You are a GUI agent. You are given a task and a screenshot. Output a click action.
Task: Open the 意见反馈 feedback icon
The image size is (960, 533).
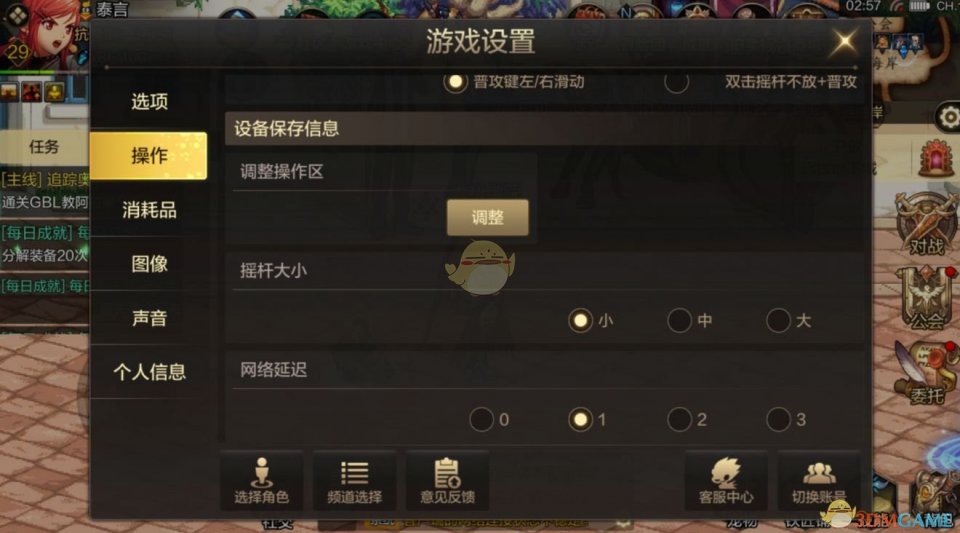448,481
